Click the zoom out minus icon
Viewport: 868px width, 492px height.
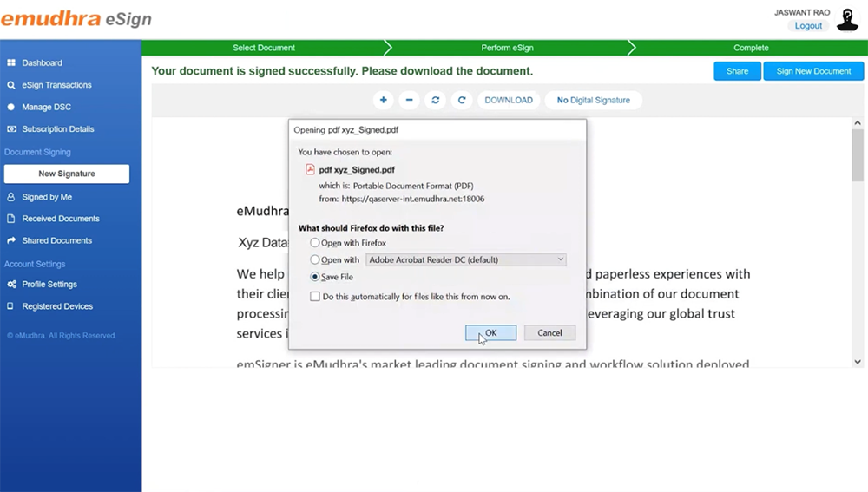(x=409, y=100)
